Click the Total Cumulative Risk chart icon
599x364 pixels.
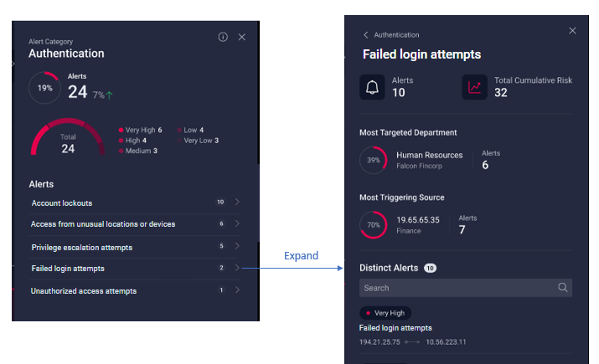click(475, 87)
